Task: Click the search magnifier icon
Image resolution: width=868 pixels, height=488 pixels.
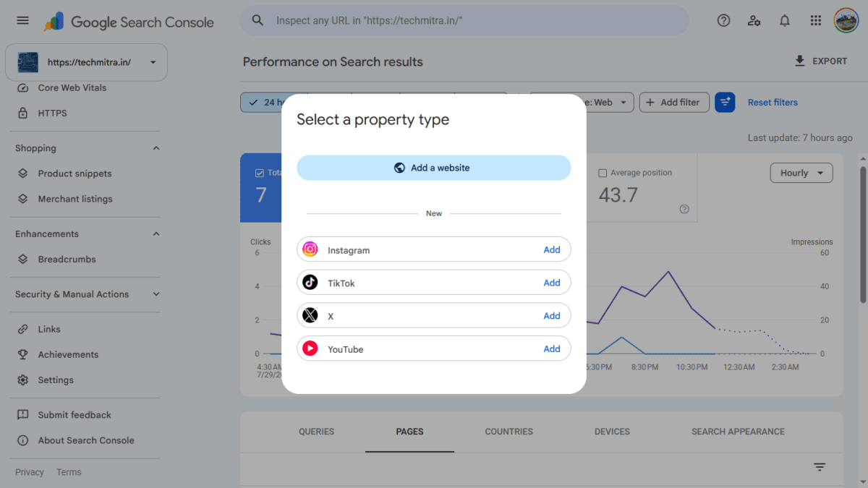Action: (258, 20)
